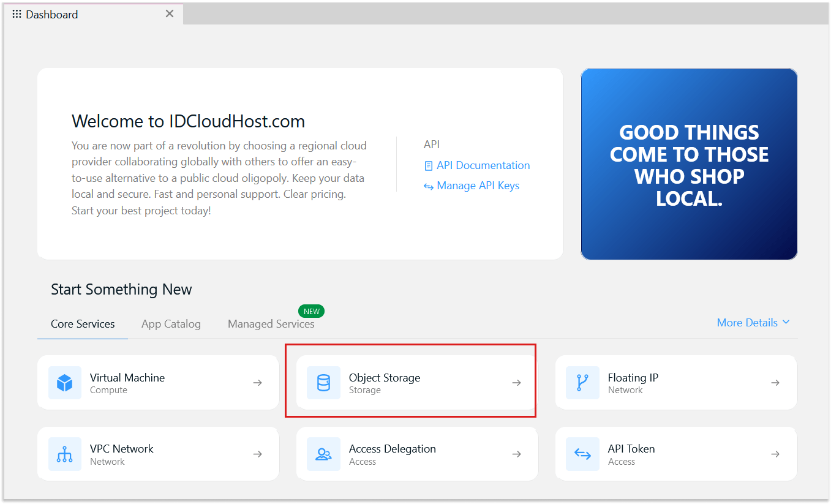Click the API Documentation document icon

click(x=429, y=166)
